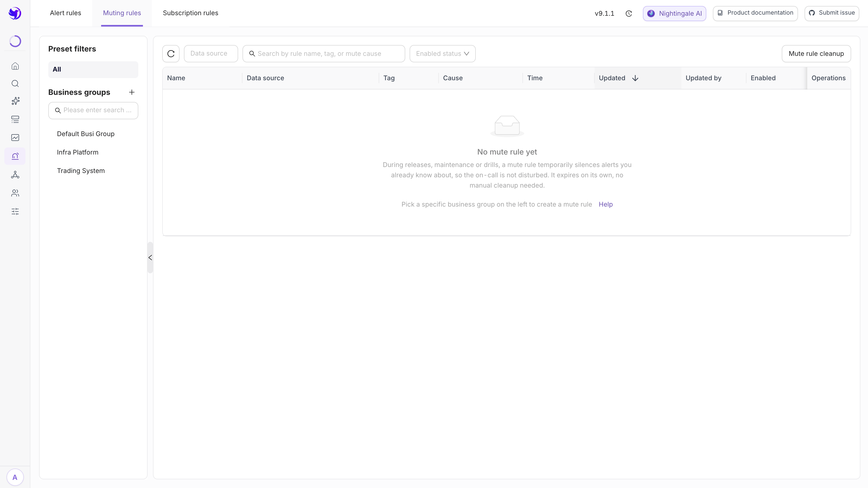Viewport: 868px width, 488px height.
Task: Focus the rule name search field
Action: 324,54
